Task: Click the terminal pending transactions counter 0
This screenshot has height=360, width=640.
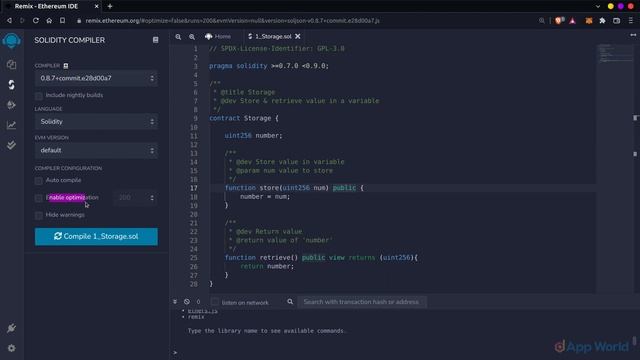Action: [198, 302]
